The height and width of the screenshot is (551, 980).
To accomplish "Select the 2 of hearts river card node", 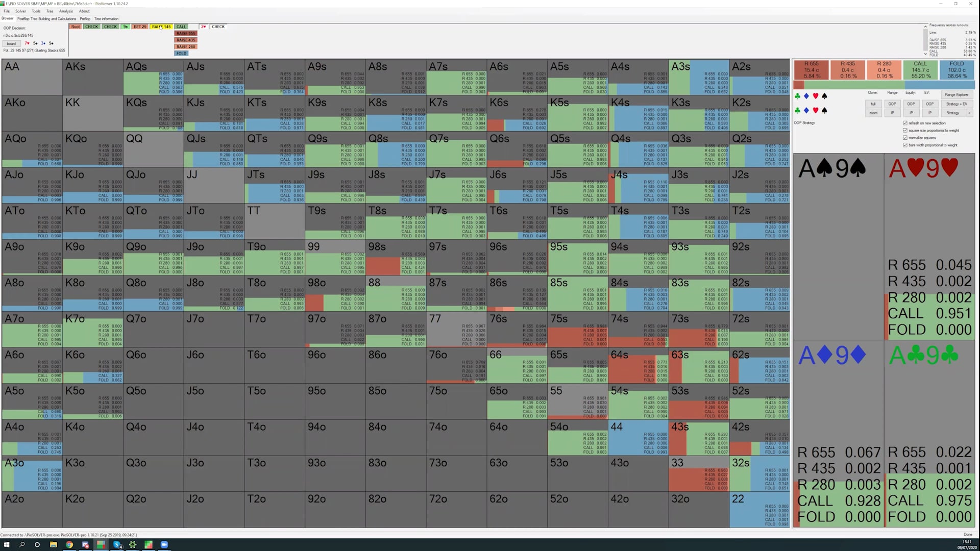I will click(x=203, y=27).
